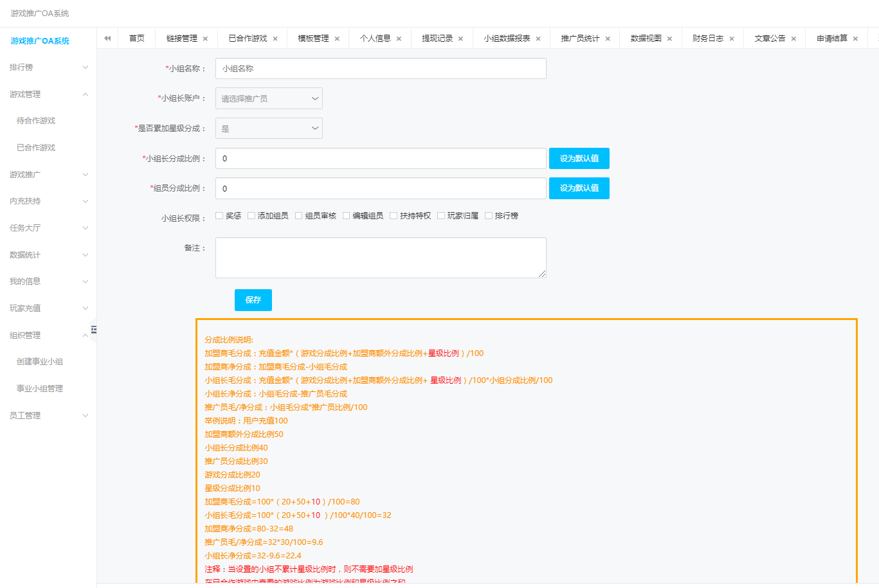Close the 链接管理 tab
This screenshot has height=588, width=879.
point(205,39)
